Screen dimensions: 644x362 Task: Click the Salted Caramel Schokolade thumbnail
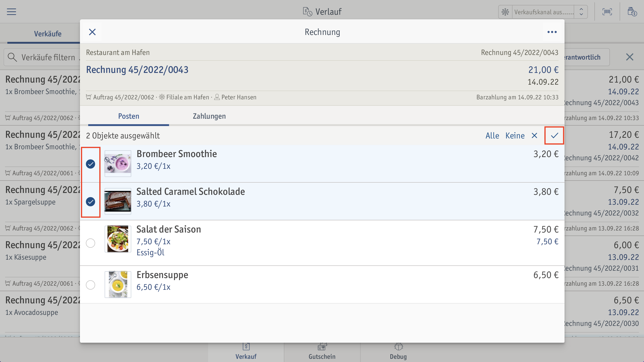(118, 201)
